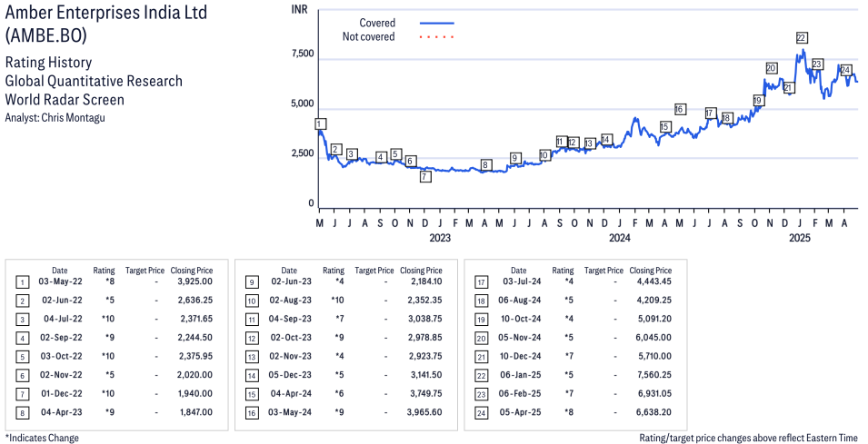
Task: Click chart marker 19 on the chart
Action: pyautogui.click(x=758, y=100)
